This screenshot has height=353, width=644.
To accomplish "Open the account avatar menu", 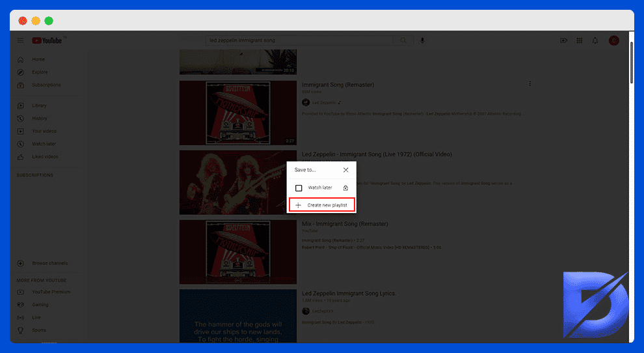I will coord(613,40).
